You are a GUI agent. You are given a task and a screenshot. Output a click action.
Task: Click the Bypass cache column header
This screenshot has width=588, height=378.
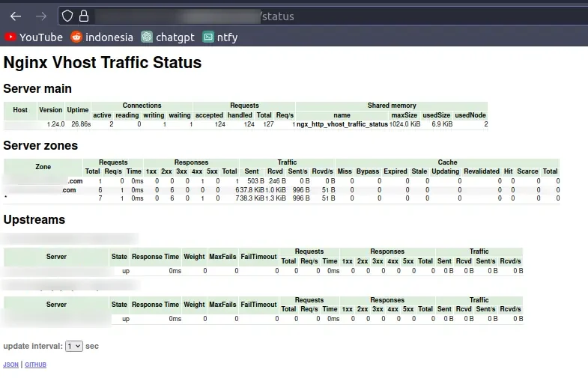[368, 171]
